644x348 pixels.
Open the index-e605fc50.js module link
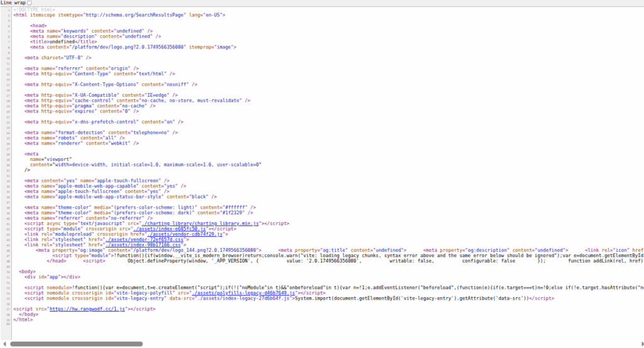coord(171,229)
